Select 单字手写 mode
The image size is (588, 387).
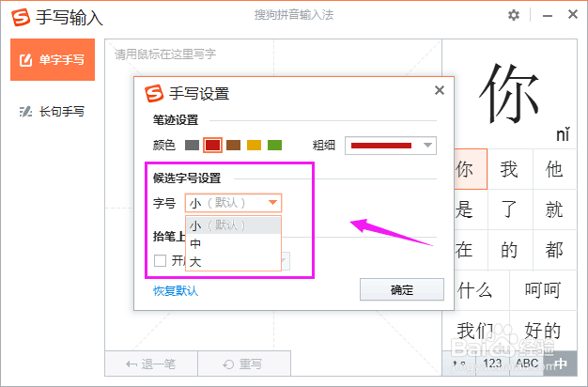click(53, 59)
